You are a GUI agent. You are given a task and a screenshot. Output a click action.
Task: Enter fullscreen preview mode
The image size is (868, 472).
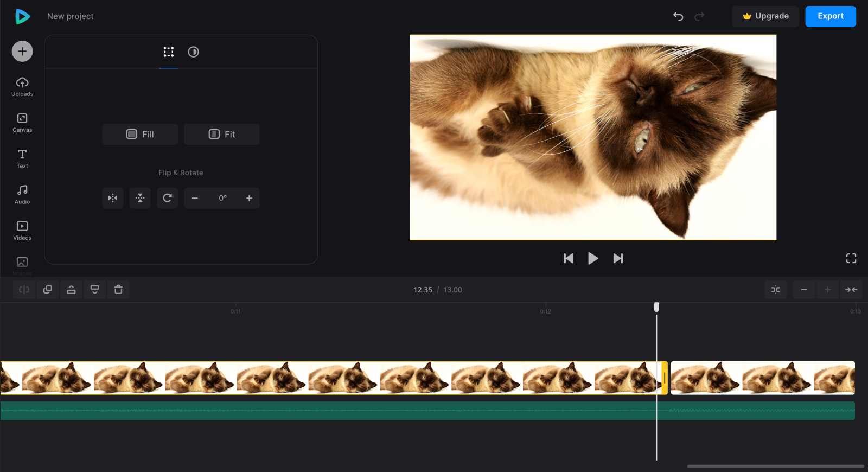(x=851, y=258)
